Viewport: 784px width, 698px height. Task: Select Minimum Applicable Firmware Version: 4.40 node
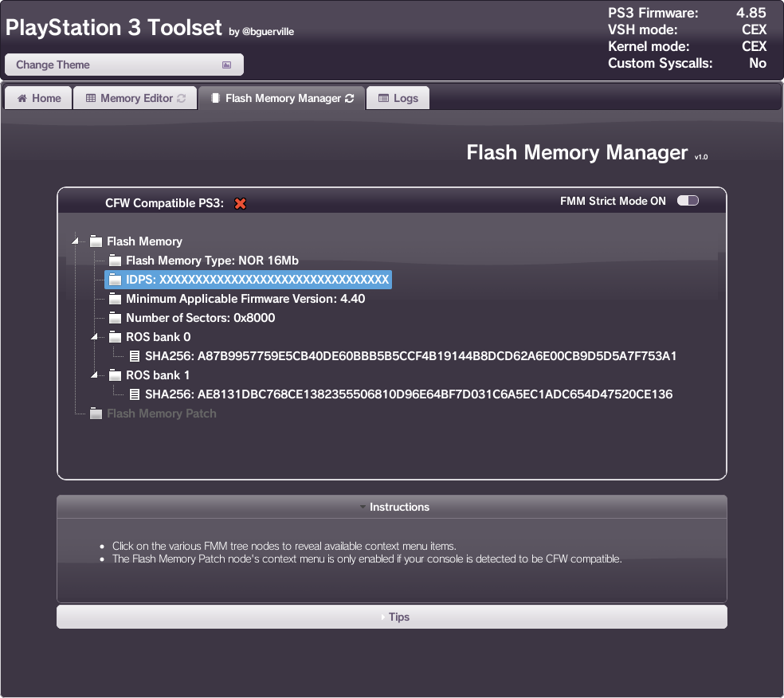coord(245,299)
